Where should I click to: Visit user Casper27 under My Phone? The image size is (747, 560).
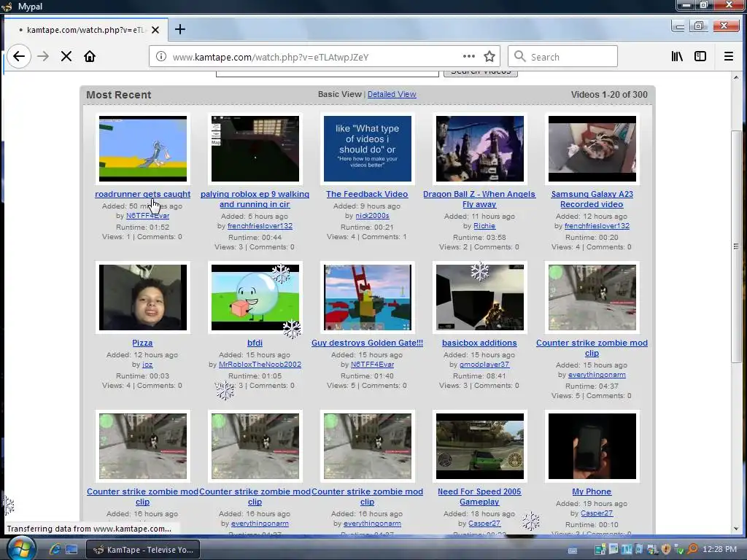[597, 513]
